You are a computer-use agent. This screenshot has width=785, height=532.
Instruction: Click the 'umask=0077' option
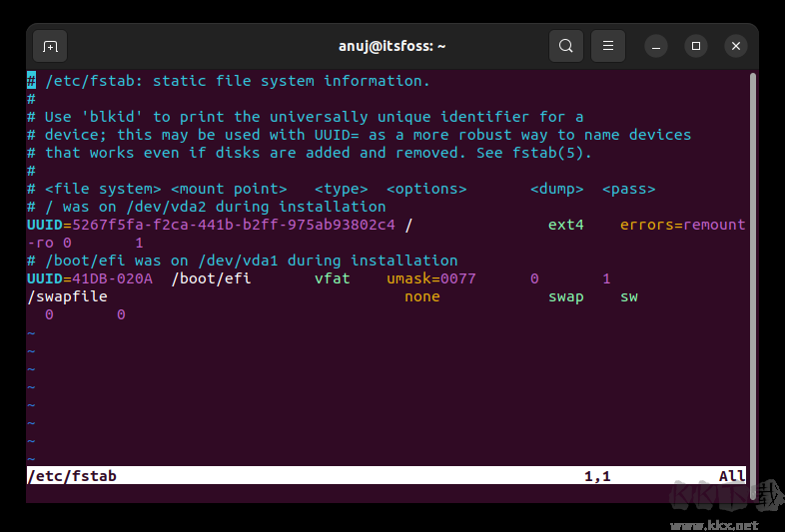point(431,278)
